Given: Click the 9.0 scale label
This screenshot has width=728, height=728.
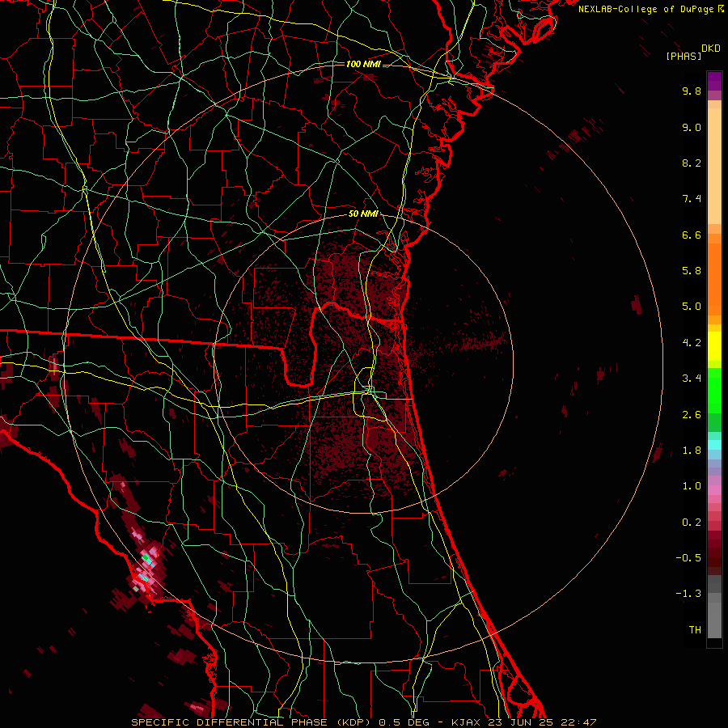Looking at the screenshot, I should [692, 127].
